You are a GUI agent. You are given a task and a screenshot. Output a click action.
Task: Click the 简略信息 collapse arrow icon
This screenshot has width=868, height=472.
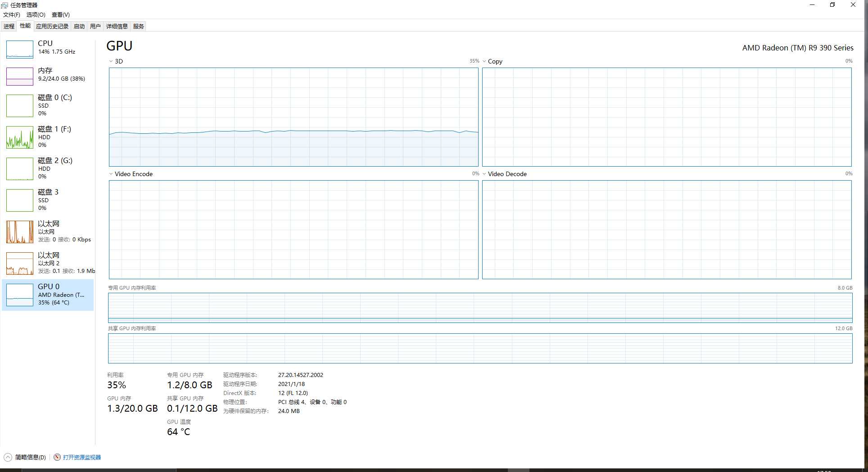[x=8, y=457]
